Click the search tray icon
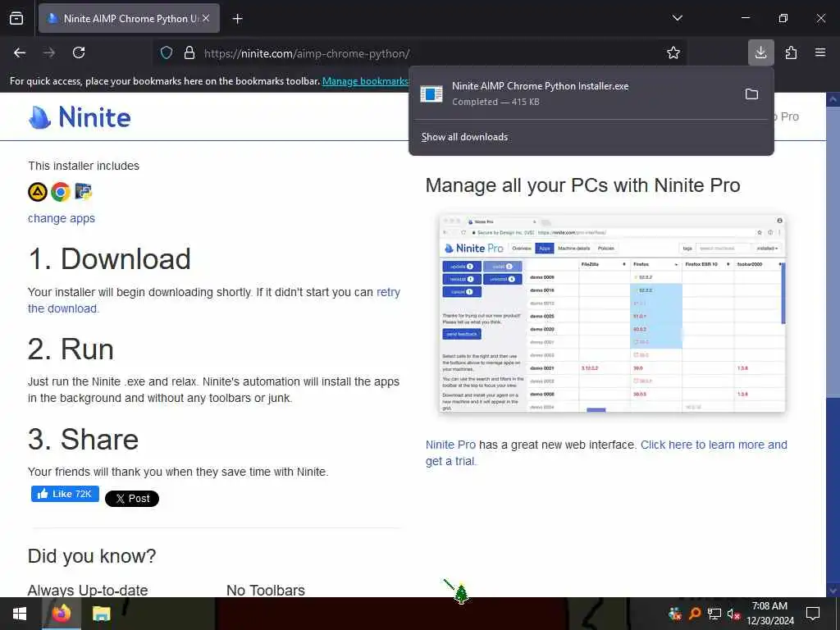This screenshot has height=630, width=840. pos(695,614)
